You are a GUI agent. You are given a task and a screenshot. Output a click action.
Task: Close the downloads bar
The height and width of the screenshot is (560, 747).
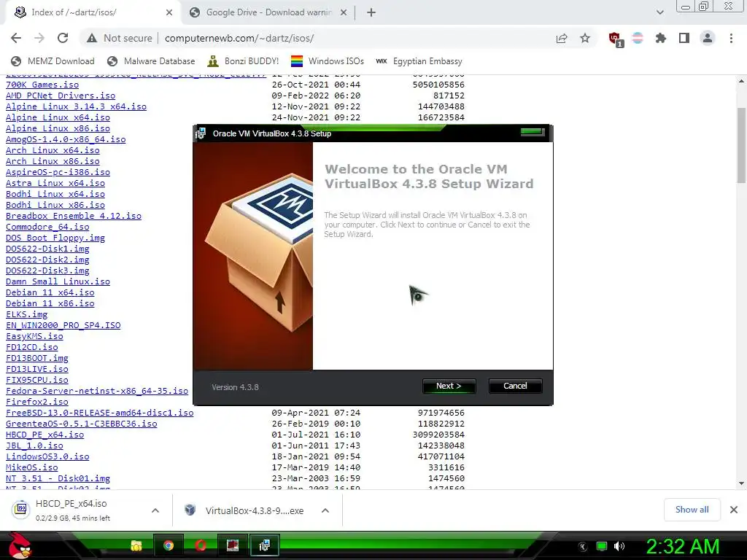734,510
